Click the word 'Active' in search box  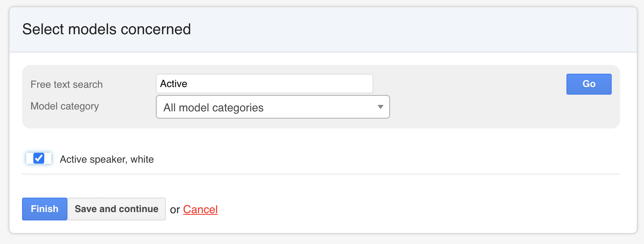click(x=174, y=84)
